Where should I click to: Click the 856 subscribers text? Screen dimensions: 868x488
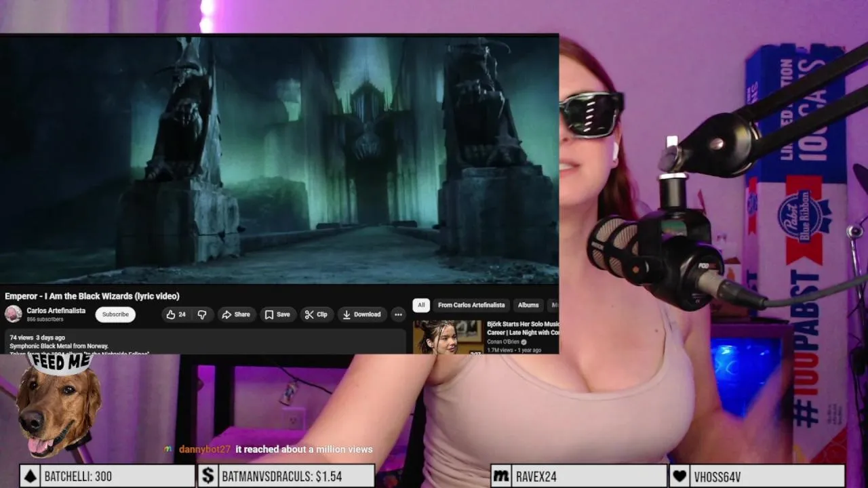coord(45,319)
